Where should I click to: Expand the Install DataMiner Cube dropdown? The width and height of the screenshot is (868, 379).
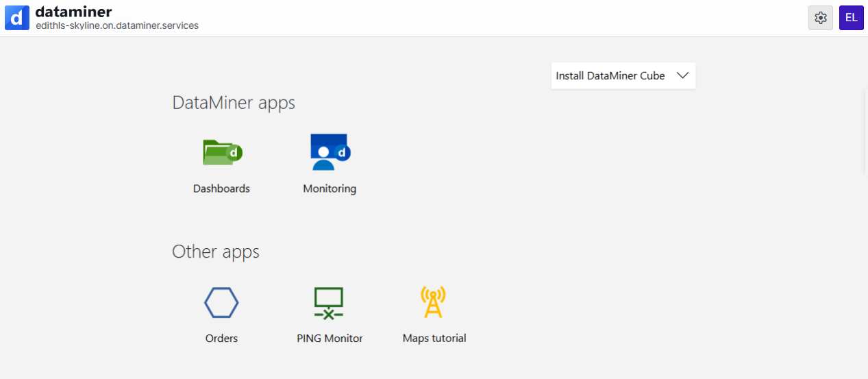(x=623, y=76)
